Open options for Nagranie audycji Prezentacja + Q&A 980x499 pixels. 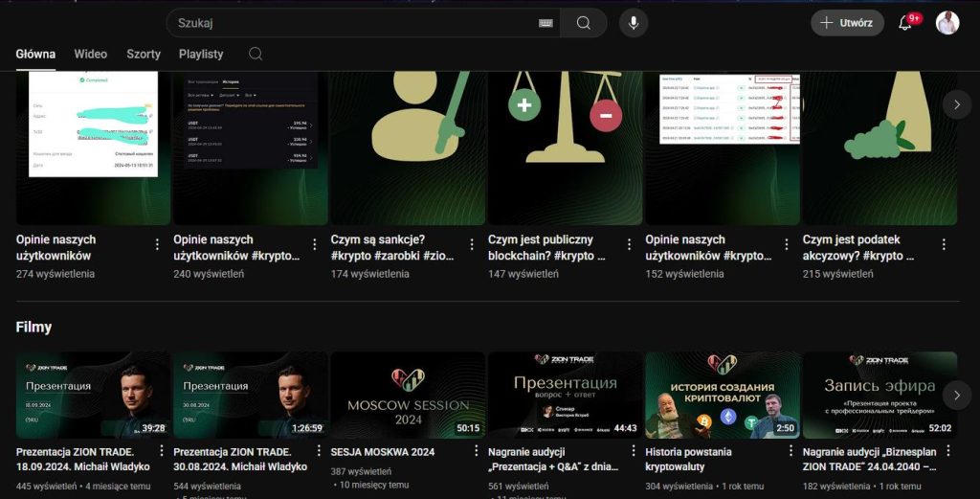tap(634, 451)
